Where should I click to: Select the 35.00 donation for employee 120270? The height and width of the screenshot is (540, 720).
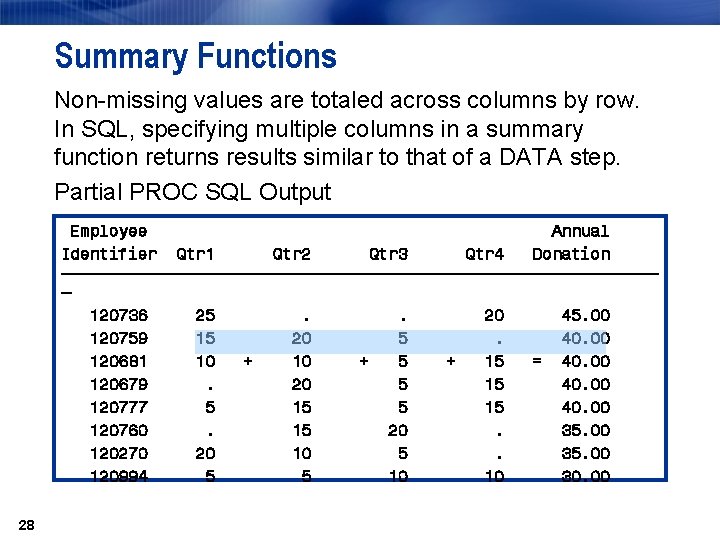pyautogui.click(x=586, y=453)
